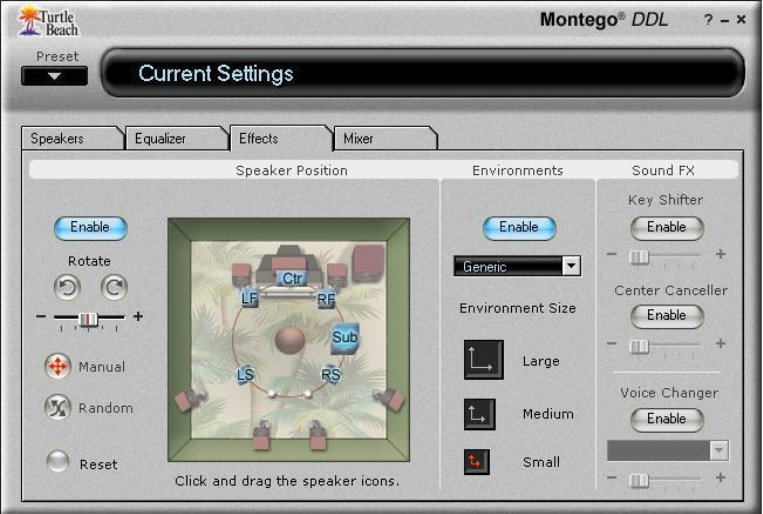Click the Large size label

tap(541, 361)
